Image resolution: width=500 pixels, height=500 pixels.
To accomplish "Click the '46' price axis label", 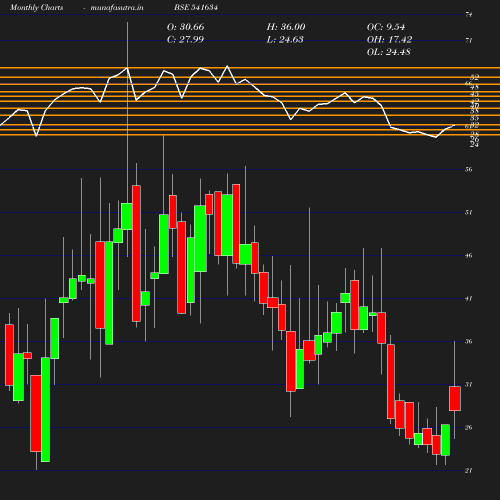I will (x=469, y=256).
